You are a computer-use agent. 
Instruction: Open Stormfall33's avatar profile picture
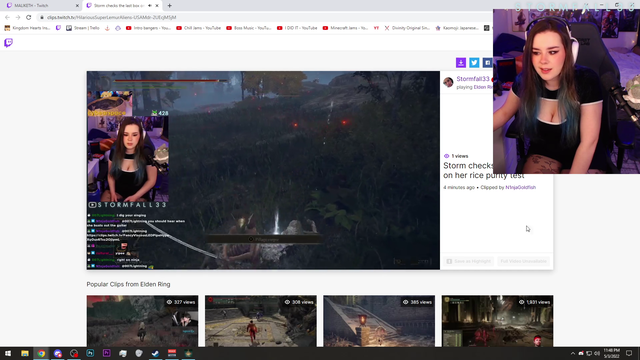click(448, 82)
